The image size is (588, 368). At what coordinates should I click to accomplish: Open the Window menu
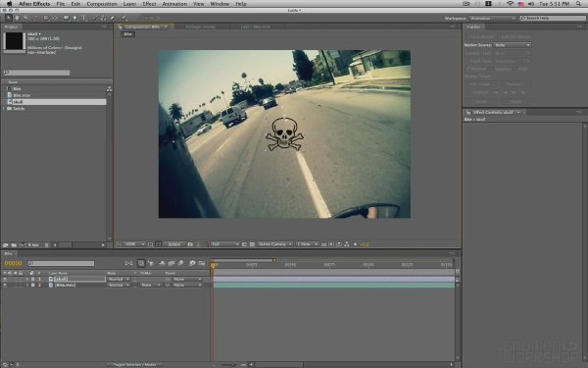[220, 4]
